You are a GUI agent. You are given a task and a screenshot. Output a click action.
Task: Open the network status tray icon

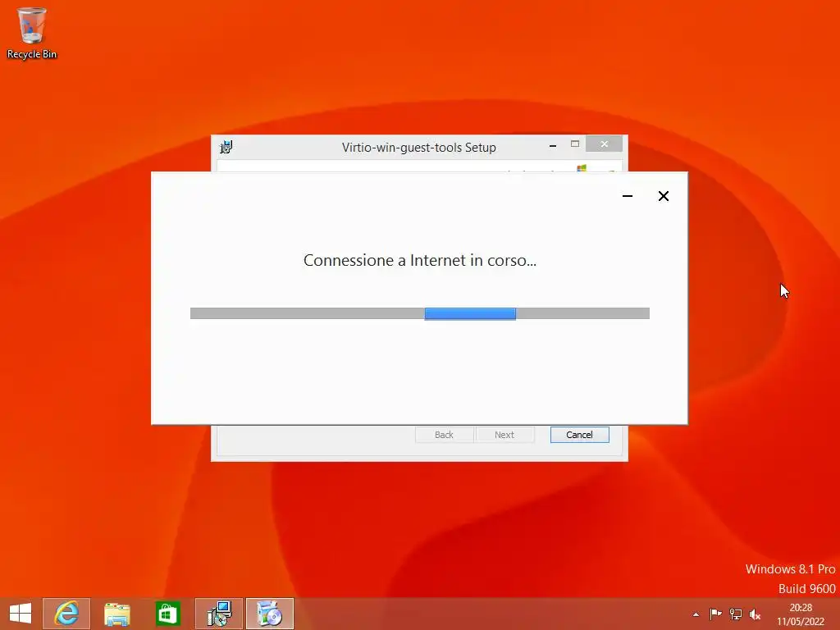click(736, 614)
